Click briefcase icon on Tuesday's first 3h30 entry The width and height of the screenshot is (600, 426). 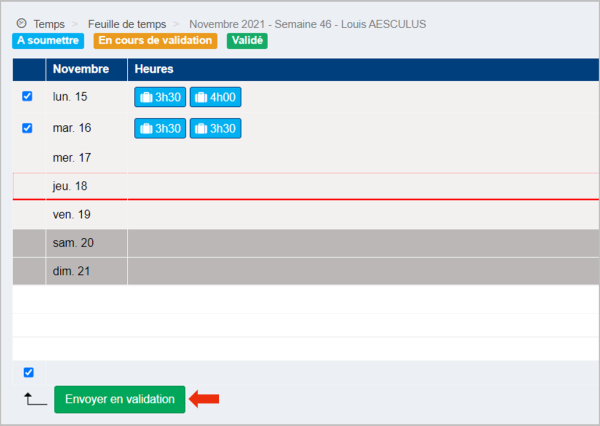[146, 128]
